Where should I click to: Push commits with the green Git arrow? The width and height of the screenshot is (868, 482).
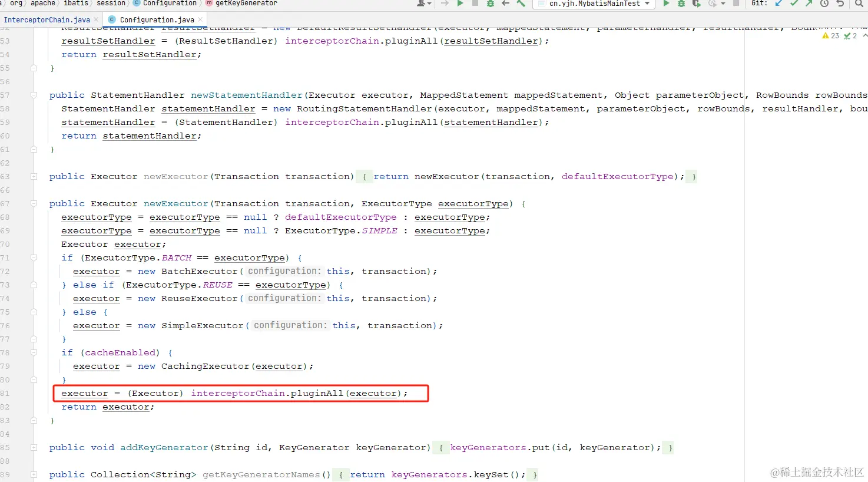809,4
